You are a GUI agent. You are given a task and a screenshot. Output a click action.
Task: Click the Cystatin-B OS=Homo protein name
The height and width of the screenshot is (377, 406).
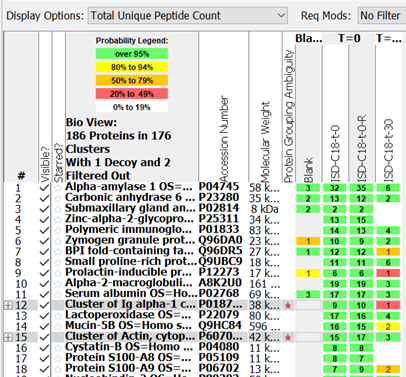click(128, 347)
